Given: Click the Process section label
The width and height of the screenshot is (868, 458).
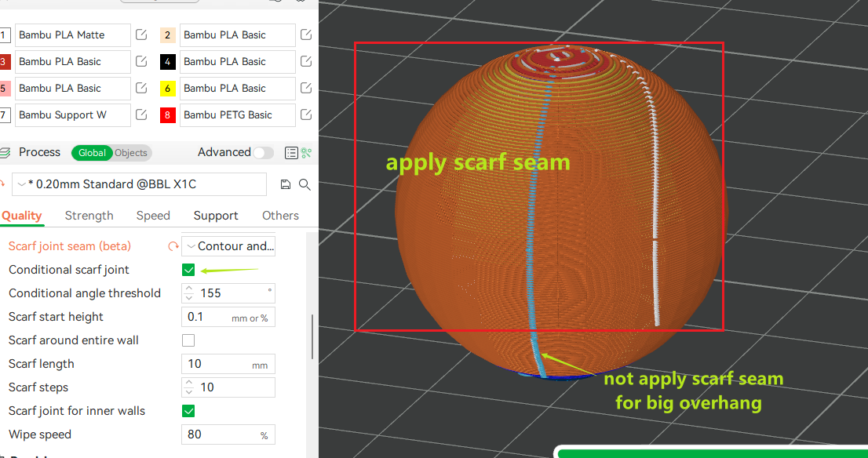Looking at the screenshot, I should (x=39, y=153).
